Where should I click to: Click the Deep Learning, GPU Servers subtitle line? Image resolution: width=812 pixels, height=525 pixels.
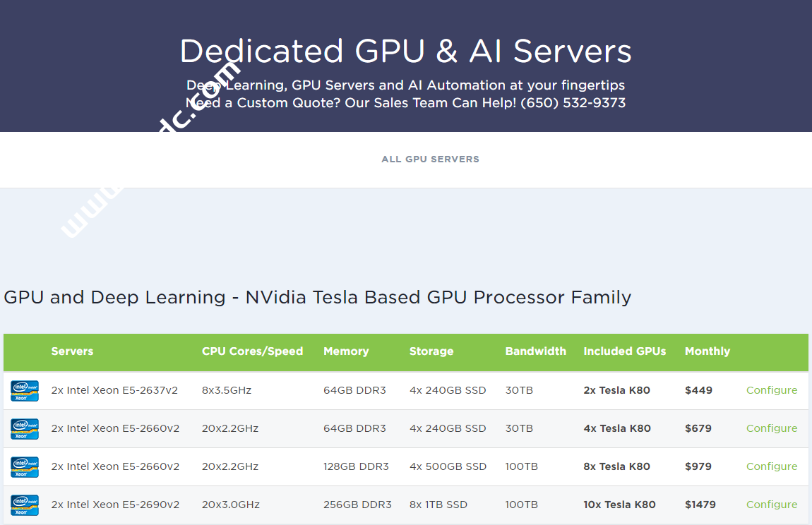(405, 85)
